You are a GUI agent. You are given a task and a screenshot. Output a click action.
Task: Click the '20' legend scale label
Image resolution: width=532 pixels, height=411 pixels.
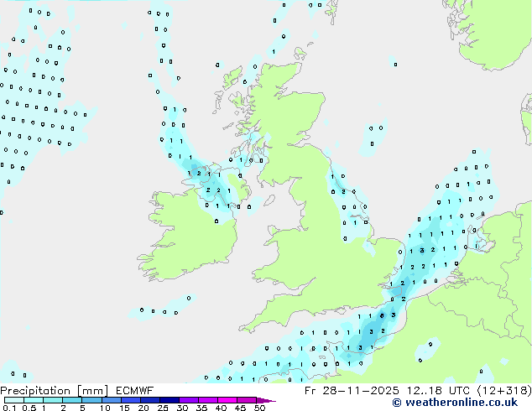click(143, 408)
